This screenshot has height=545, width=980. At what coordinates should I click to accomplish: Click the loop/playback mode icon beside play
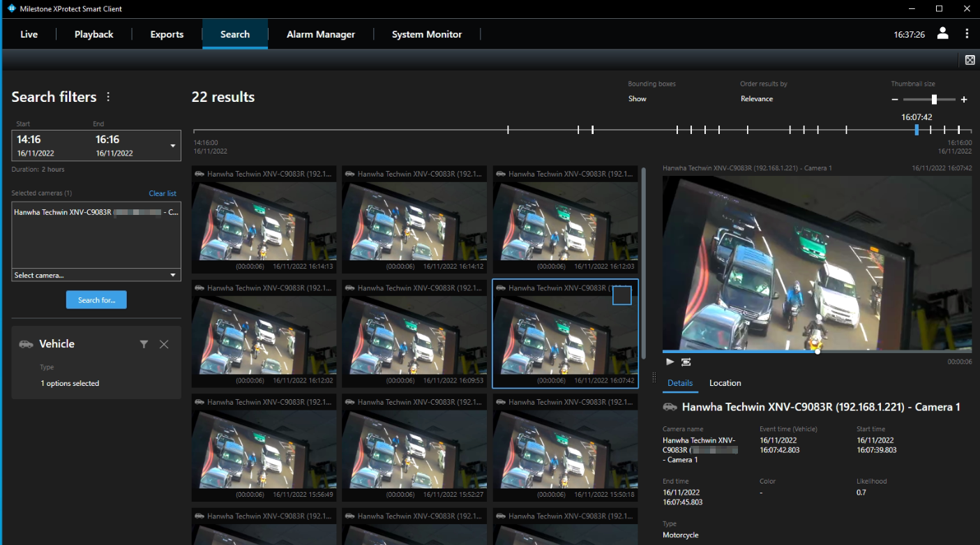click(686, 361)
